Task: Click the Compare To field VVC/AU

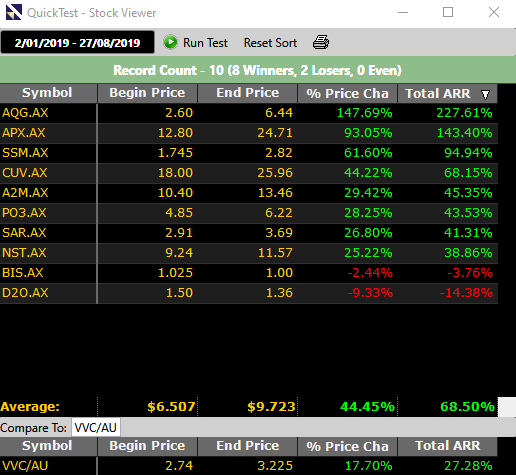Action: coord(96,427)
